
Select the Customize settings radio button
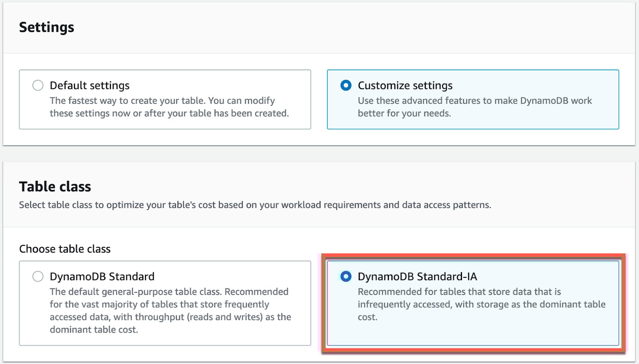click(x=345, y=85)
